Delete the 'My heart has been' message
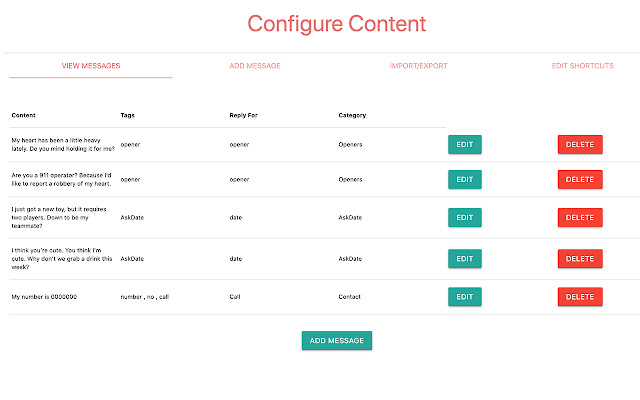 580,144
